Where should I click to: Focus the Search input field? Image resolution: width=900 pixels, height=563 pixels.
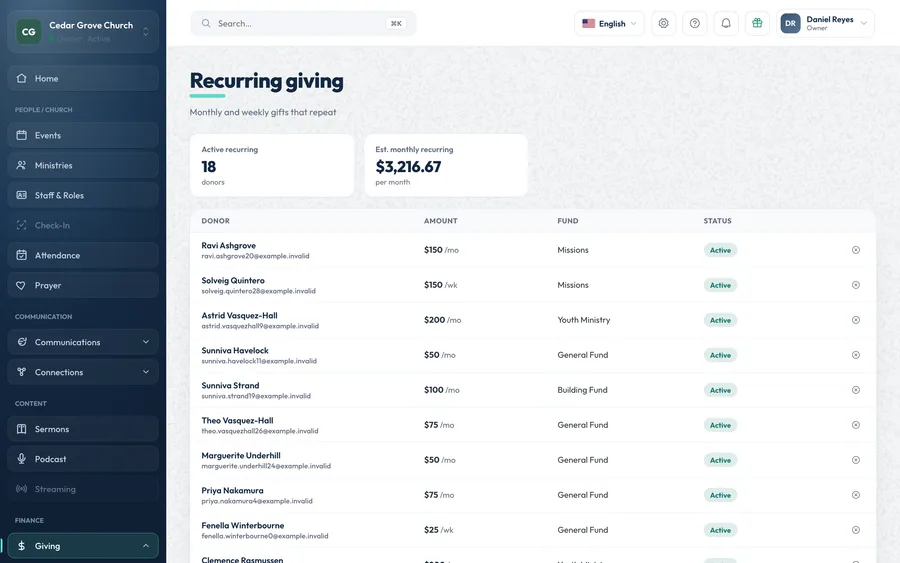(x=303, y=24)
